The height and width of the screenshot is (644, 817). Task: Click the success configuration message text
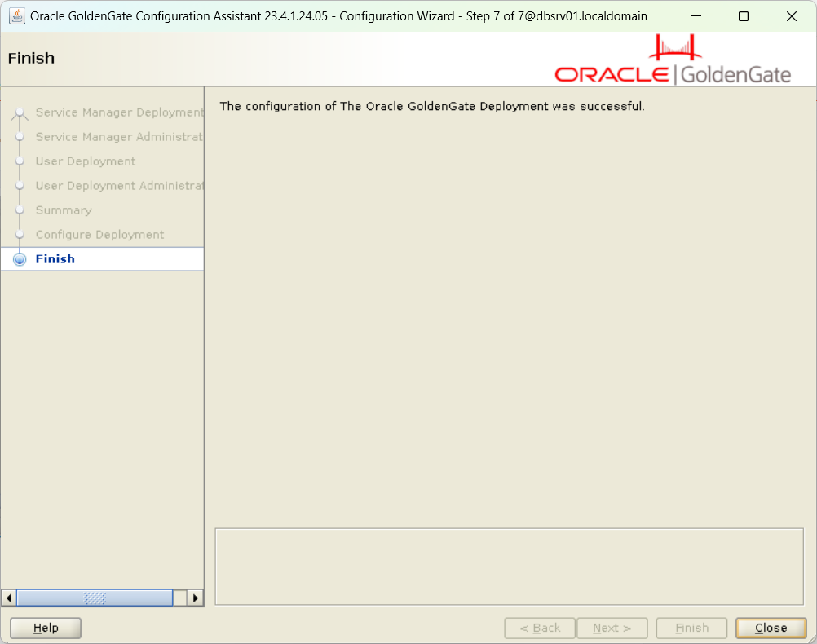click(432, 106)
